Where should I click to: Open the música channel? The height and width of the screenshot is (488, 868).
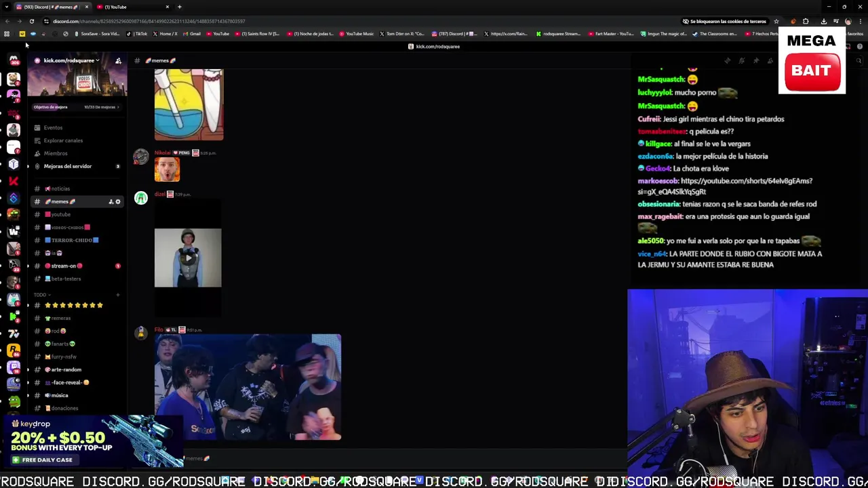(77, 395)
